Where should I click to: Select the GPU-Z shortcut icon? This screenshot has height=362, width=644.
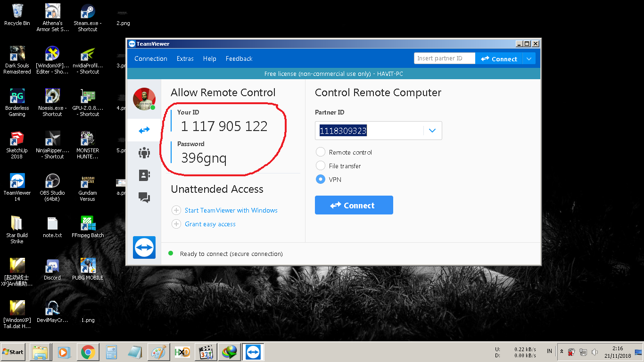coord(88,102)
